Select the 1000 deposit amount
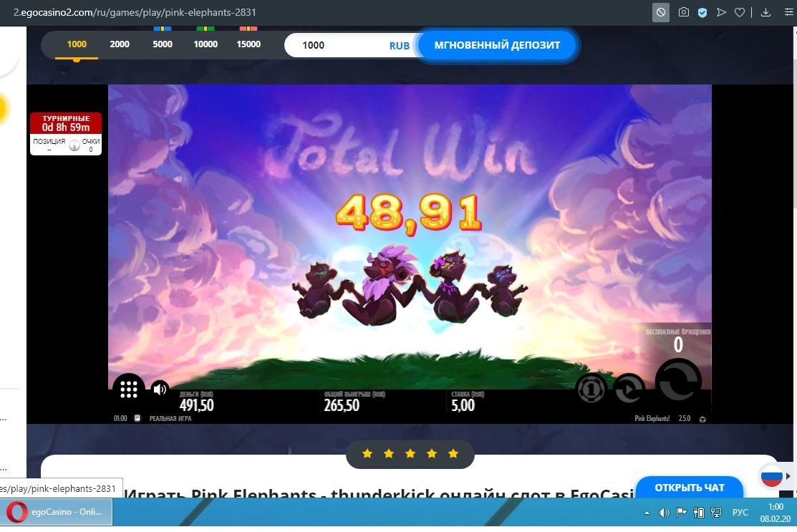 tap(77, 44)
